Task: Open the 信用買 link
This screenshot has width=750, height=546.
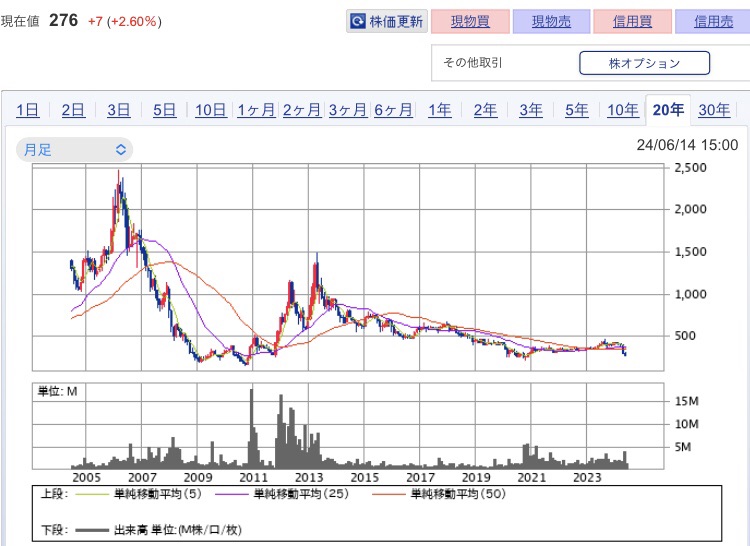Action: 632,22
